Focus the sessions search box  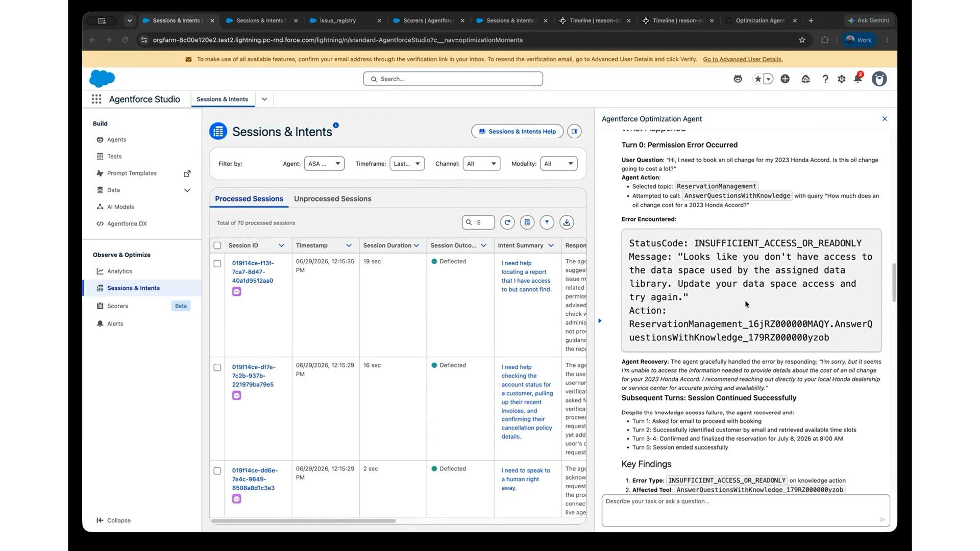point(478,222)
